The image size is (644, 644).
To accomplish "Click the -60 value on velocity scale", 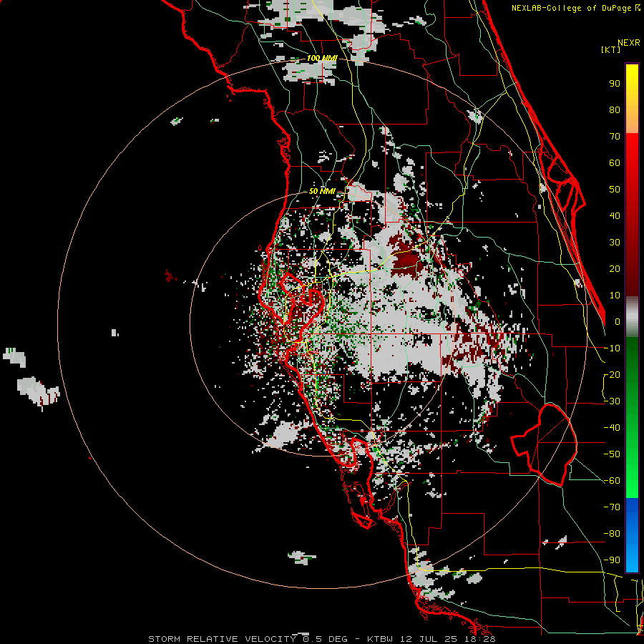I will (612, 481).
